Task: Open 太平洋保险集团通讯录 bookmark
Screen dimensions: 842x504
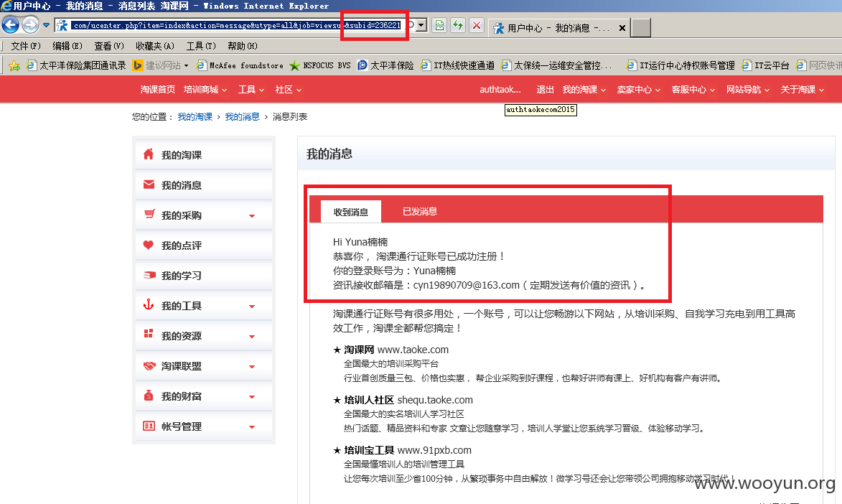Action: coord(75,65)
